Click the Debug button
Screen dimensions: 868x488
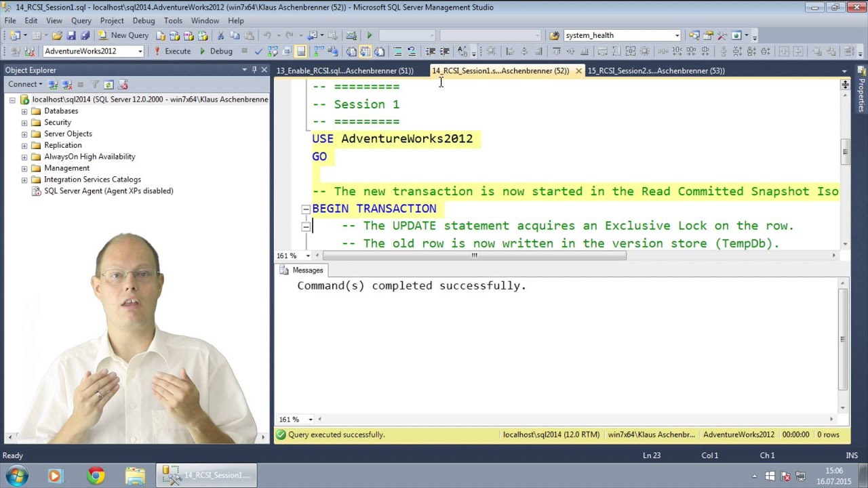pyautogui.click(x=215, y=51)
